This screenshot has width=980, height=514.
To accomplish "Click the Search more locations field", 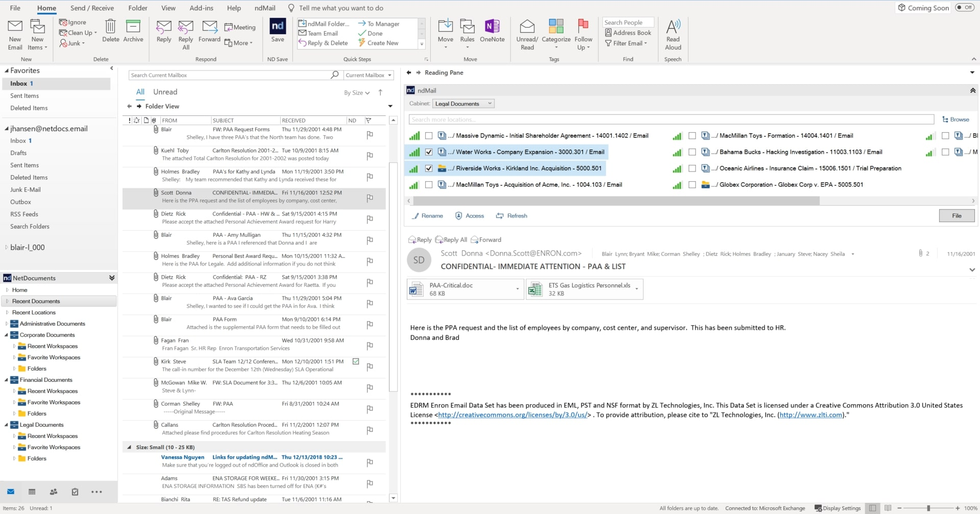I will 671,119.
